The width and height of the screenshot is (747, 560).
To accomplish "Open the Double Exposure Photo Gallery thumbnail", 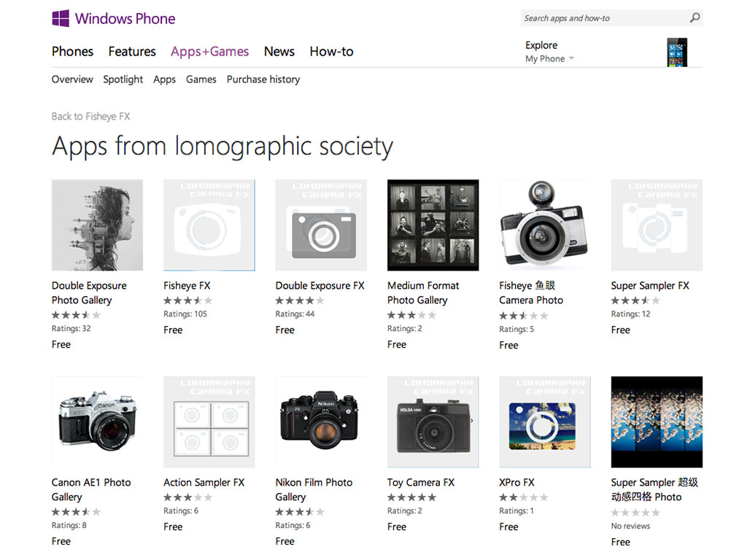I will [x=97, y=225].
